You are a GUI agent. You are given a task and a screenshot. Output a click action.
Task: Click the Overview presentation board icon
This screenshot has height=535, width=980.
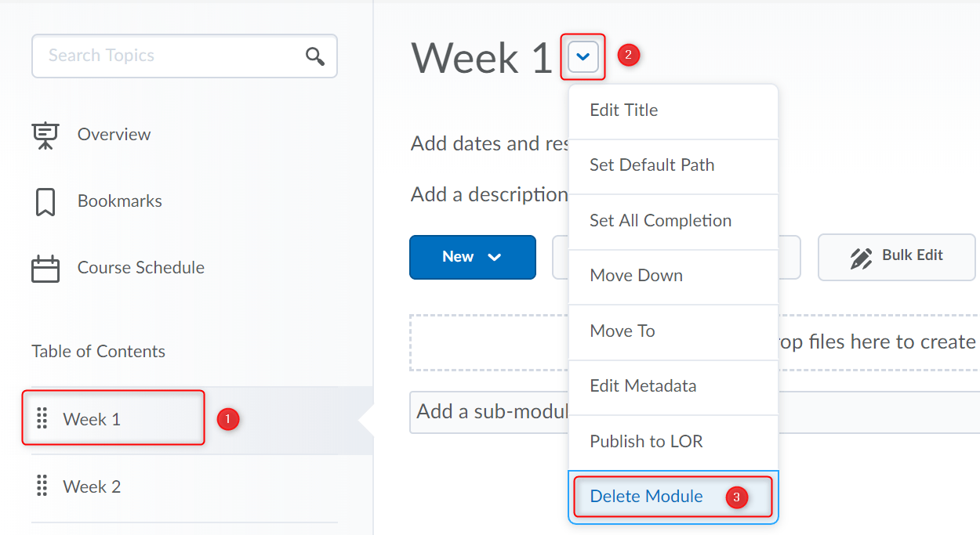(45, 135)
